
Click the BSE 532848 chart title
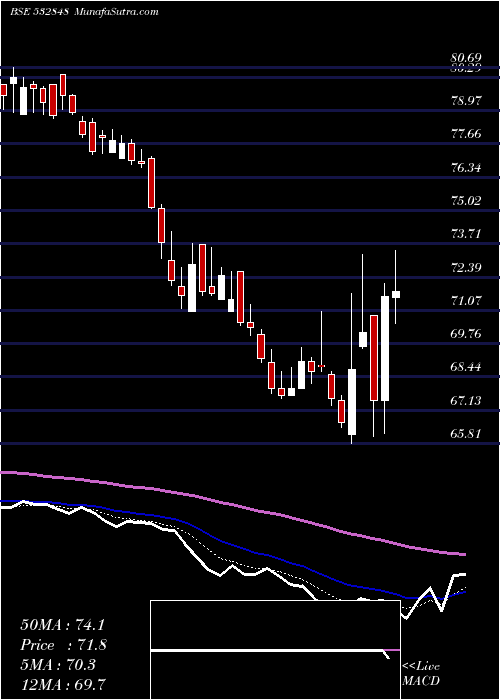click(39, 12)
